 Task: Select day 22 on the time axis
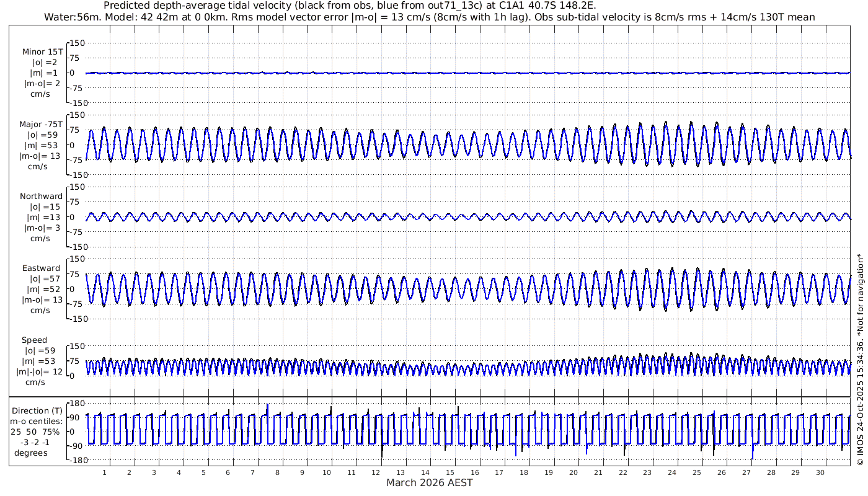622,472
